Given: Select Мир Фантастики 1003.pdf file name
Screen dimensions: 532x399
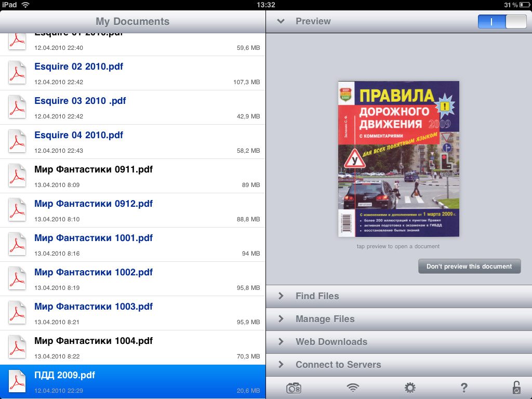Looking at the screenshot, I should [x=94, y=307].
